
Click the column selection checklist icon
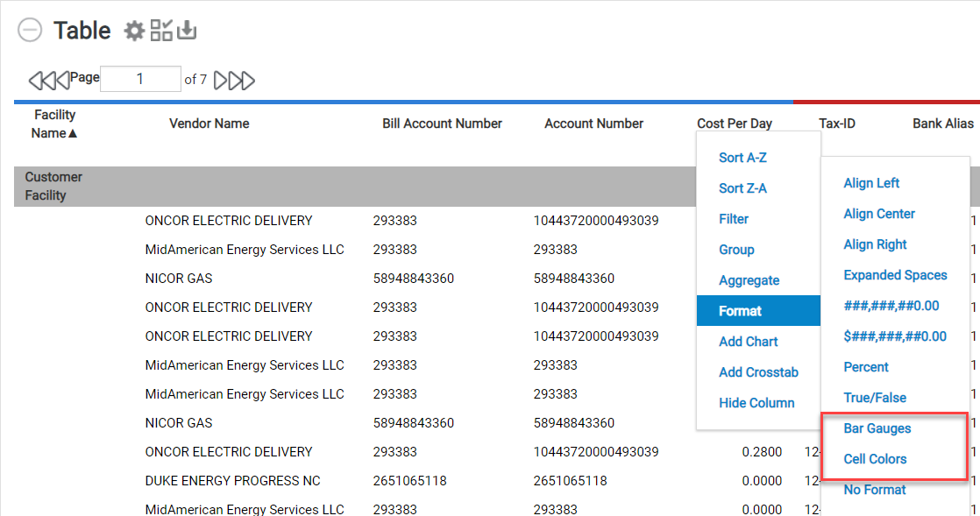tap(161, 30)
